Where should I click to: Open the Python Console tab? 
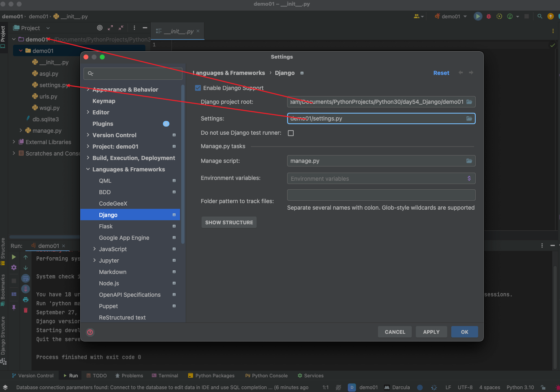pos(266,376)
